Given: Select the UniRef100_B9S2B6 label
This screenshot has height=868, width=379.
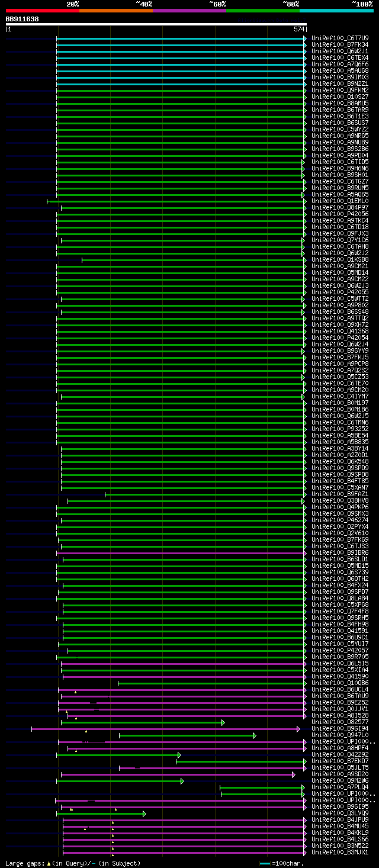Looking at the screenshot, I should [340, 149].
